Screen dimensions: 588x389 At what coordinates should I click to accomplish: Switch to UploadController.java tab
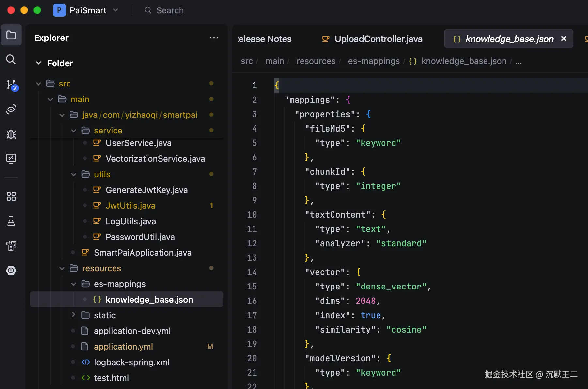[372, 39]
